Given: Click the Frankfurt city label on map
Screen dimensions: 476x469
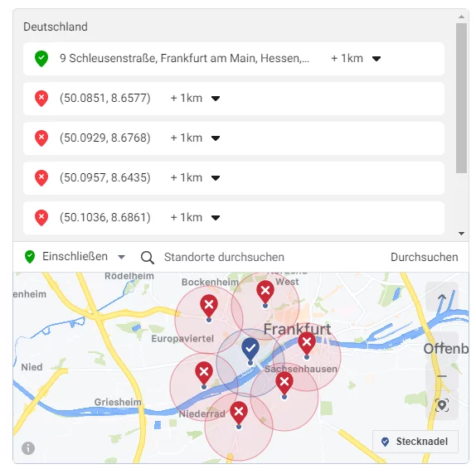Looking at the screenshot, I should tap(297, 329).
